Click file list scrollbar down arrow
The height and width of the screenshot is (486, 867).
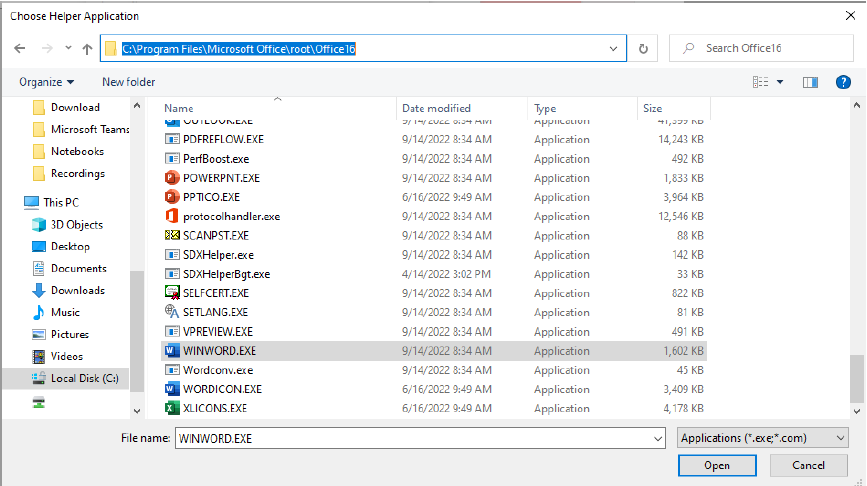857,411
